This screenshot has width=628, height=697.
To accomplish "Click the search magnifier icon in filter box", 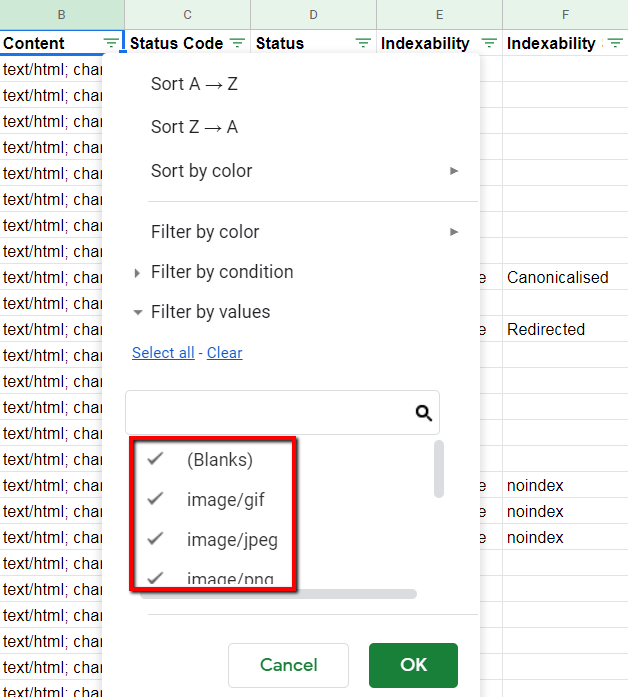I will [423, 412].
